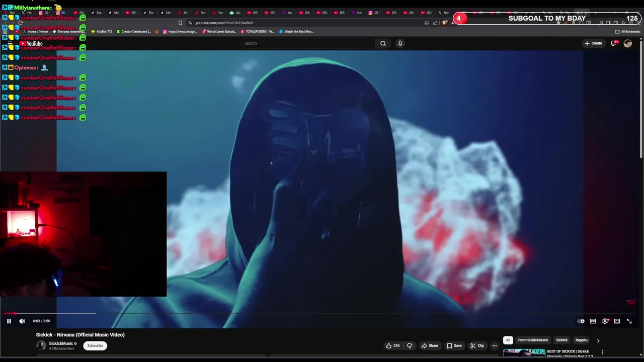Switch to theater mode
Screen dimensions: 644x362
click(617, 321)
